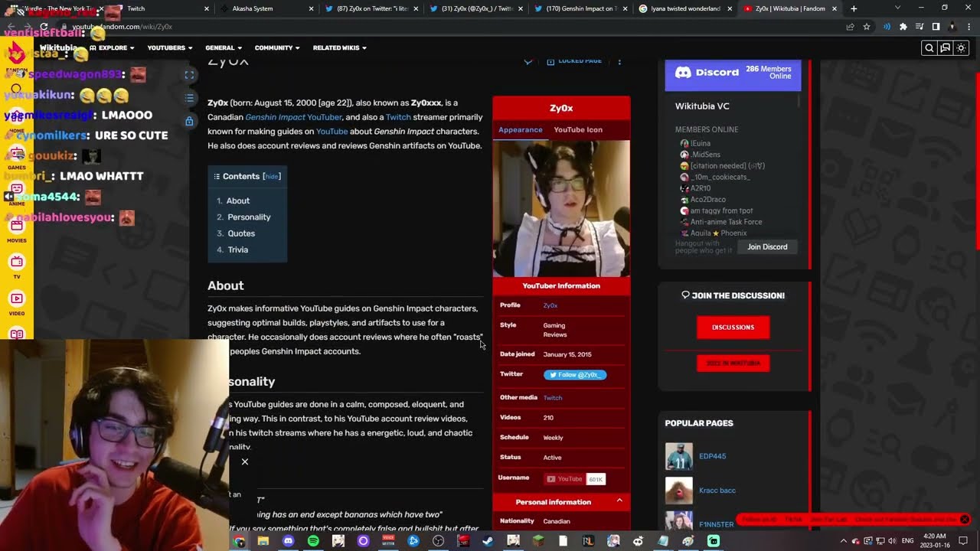Reload the current page
980x551 pixels.
[x=44, y=27]
